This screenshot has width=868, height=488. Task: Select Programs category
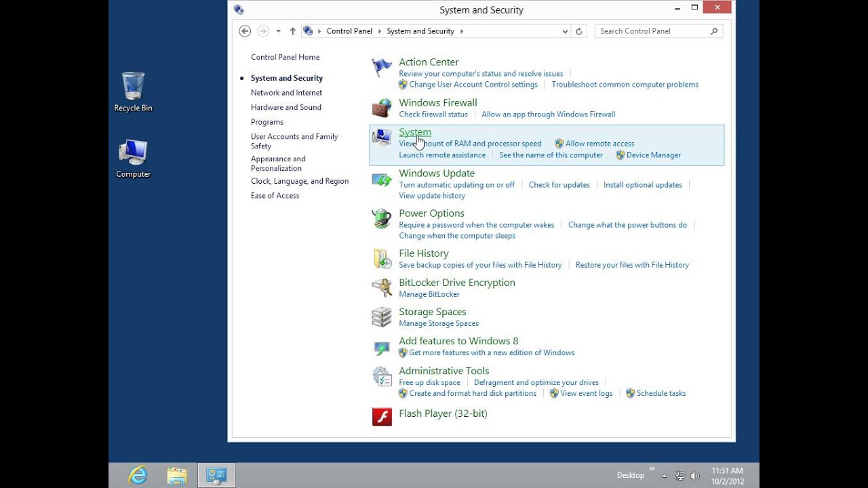click(x=267, y=122)
